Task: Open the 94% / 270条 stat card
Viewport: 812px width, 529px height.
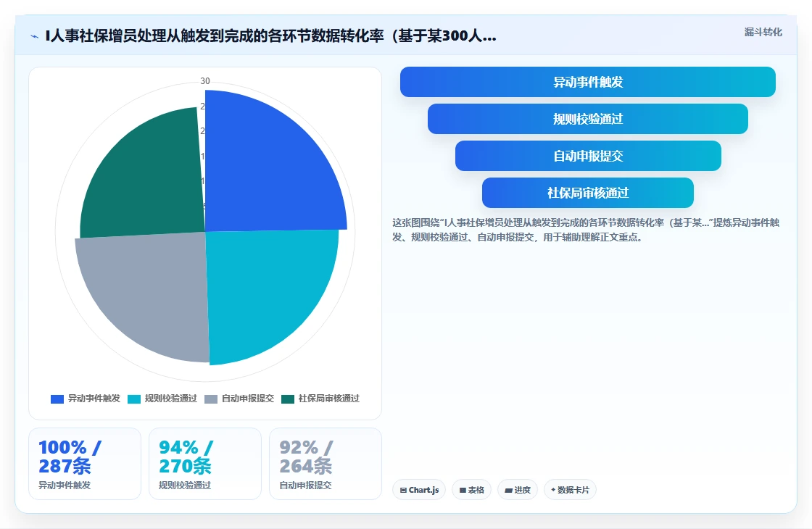Action: (x=205, y=464)
